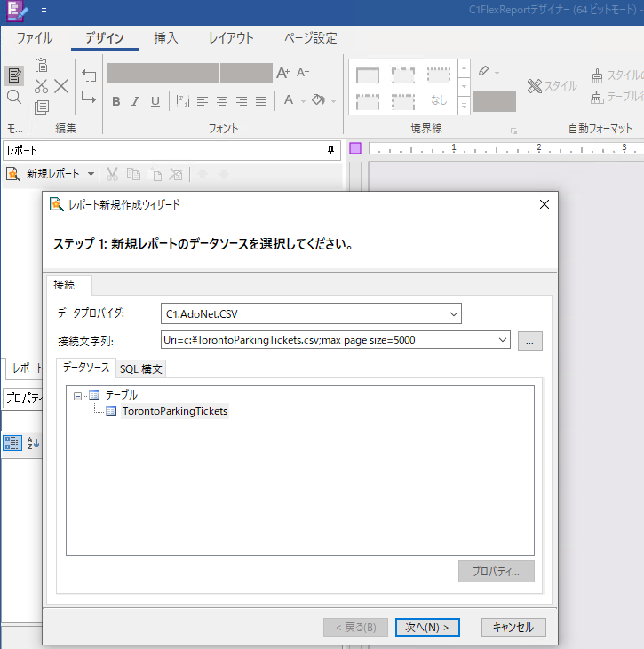Click the キャンセル button
This screenshot has width=644, height=649.
(513, 627)
